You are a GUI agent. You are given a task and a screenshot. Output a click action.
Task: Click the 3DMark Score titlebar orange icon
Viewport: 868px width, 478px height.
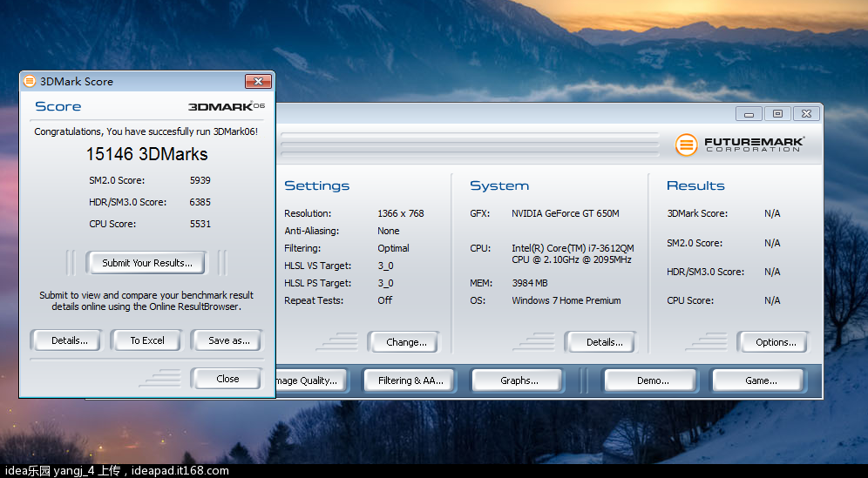pos(30,81)
